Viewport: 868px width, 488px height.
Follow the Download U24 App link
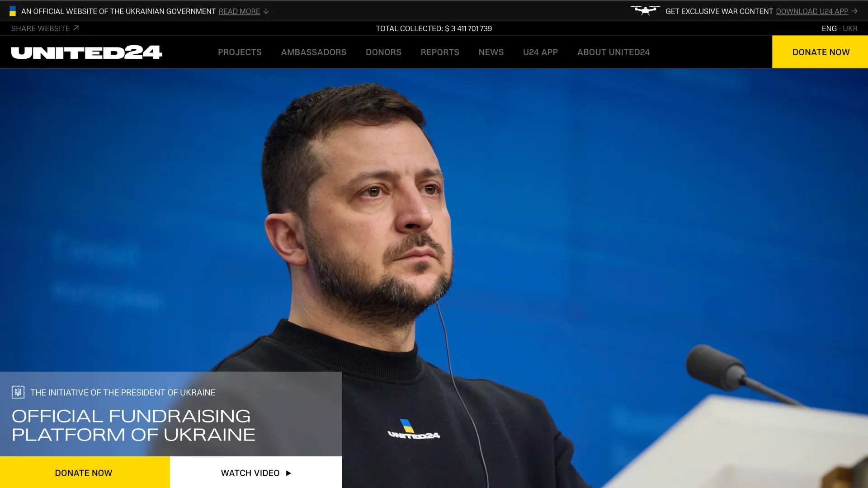pos(812,11)
